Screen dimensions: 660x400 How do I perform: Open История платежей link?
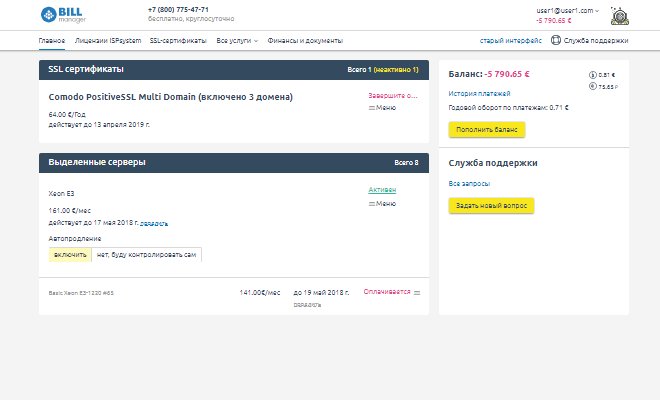tap(479, 93)
